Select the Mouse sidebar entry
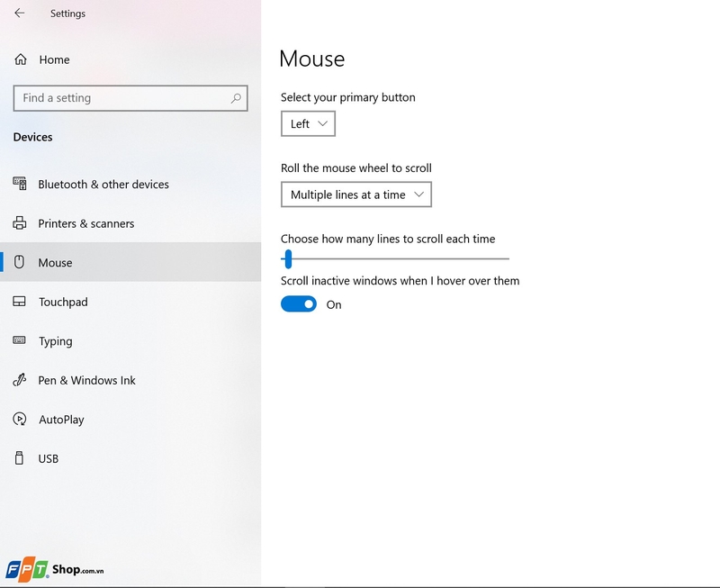Image resolution: width=720 pixels, height=588 pixels. click(130, 262)
